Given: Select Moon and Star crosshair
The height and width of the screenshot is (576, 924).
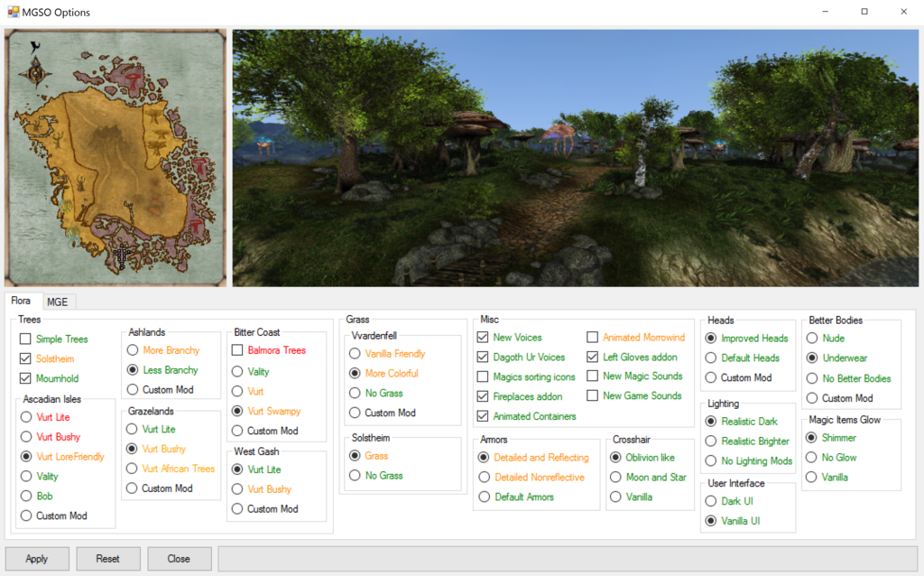Looking at the screenshot, I should click(x=616, y=478).
